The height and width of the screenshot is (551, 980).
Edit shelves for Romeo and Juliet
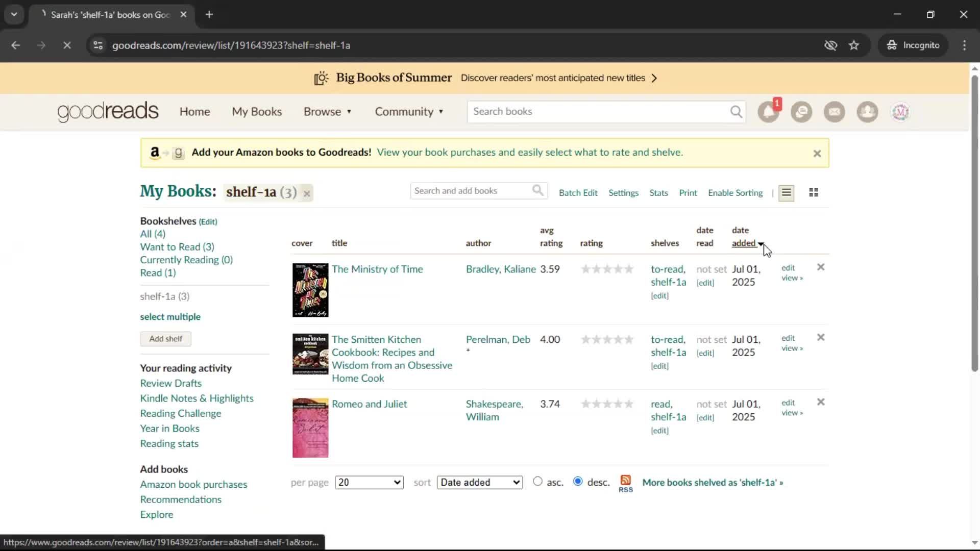[x=659, y=431]
